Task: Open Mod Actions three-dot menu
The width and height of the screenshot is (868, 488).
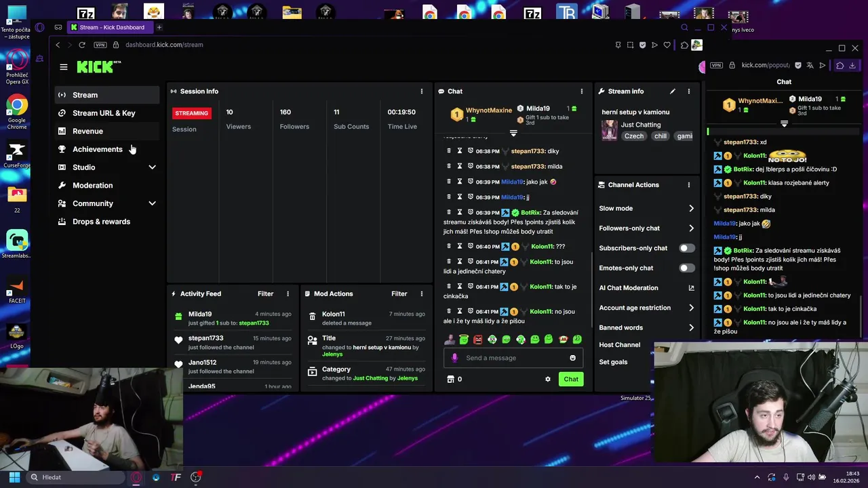Action: [x=422, y=294]
